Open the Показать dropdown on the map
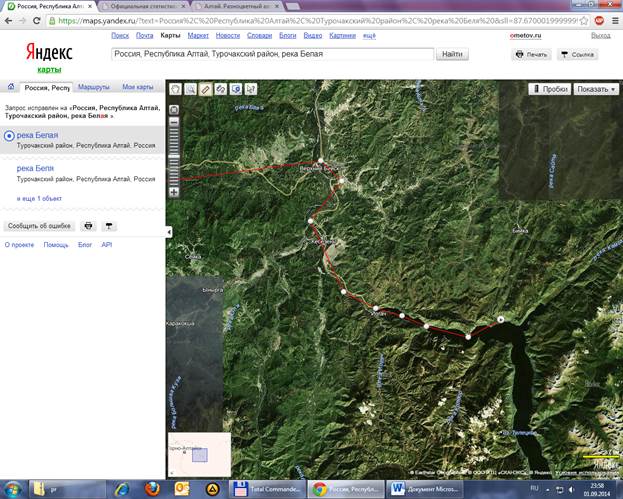Viewport: 623px width, 499px height. coord(596,89)
